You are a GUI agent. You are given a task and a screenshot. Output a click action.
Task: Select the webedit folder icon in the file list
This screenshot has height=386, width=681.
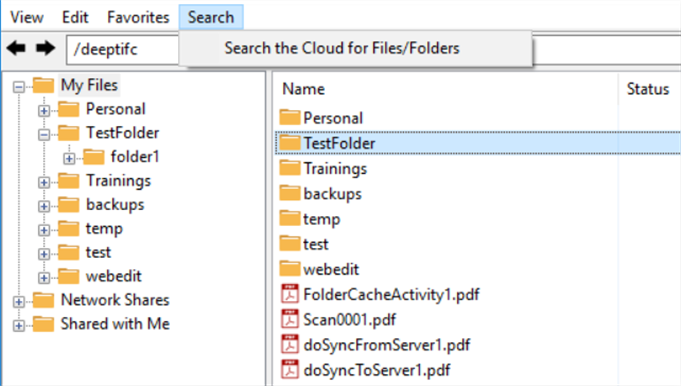(x=290, y=269)
